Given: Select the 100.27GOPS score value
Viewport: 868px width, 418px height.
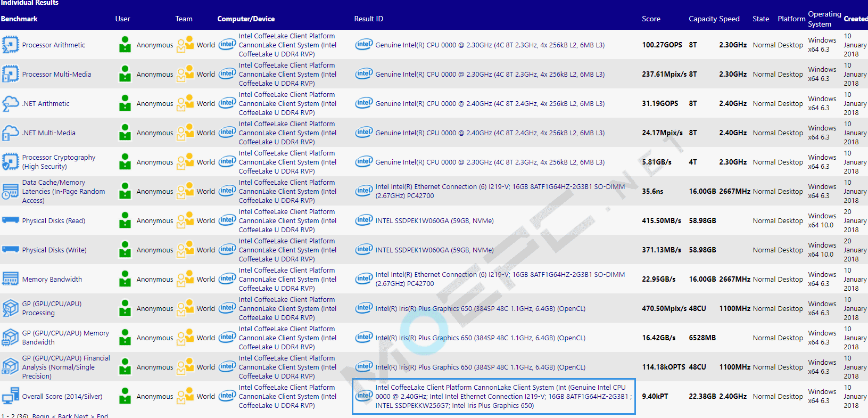Looking at the screenshot, I should point(662,45).
